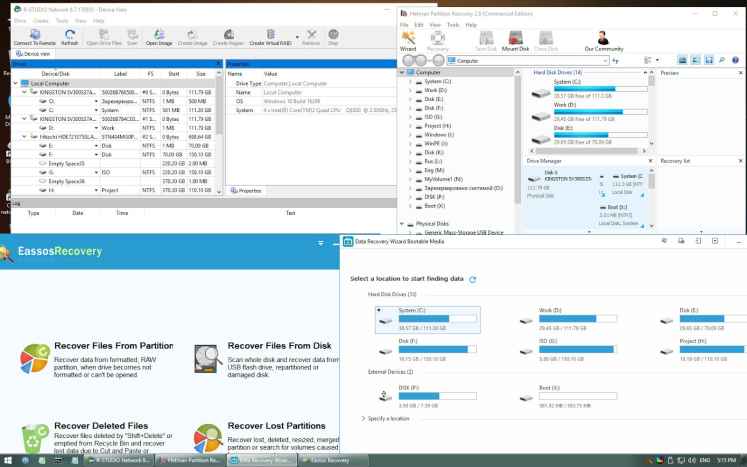
Task: Collapse the Local Computer tree node
Action: point(13,84)
